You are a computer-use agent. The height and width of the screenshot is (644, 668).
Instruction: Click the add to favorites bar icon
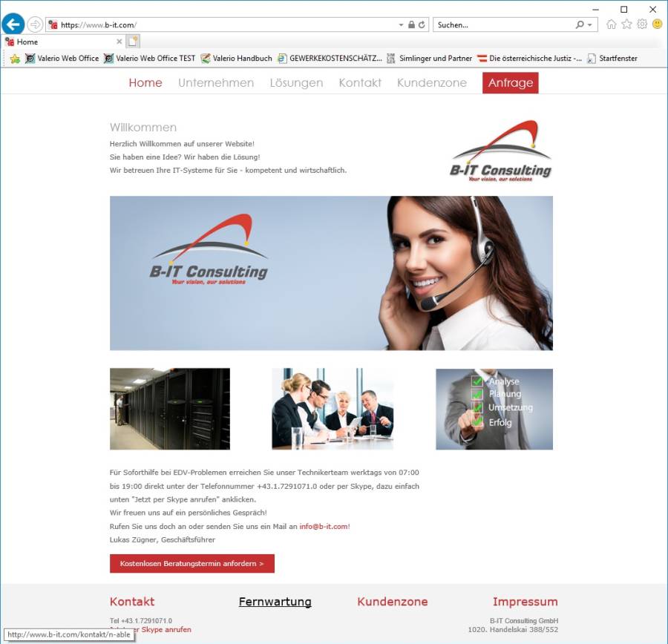(x=14, y=59)
